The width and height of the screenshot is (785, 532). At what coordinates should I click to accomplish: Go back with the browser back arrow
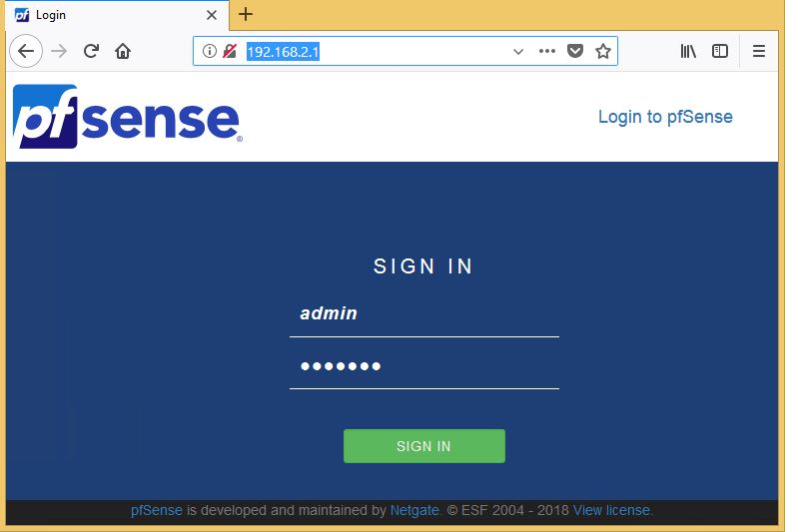pyautogui.click(x=26, y=51)
